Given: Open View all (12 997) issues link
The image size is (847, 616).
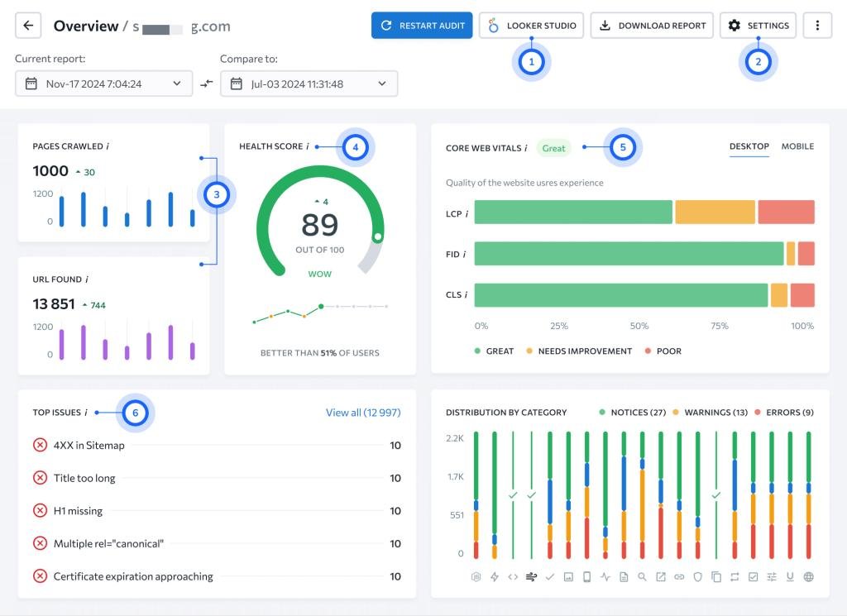Looking at the screenshot, I should pyautogui.click(x=363, y=413).
